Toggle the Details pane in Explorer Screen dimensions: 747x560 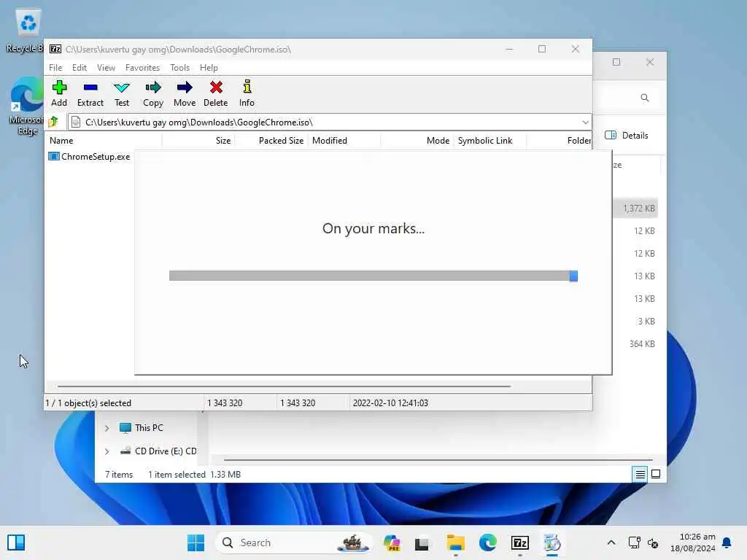coord(626,135)
